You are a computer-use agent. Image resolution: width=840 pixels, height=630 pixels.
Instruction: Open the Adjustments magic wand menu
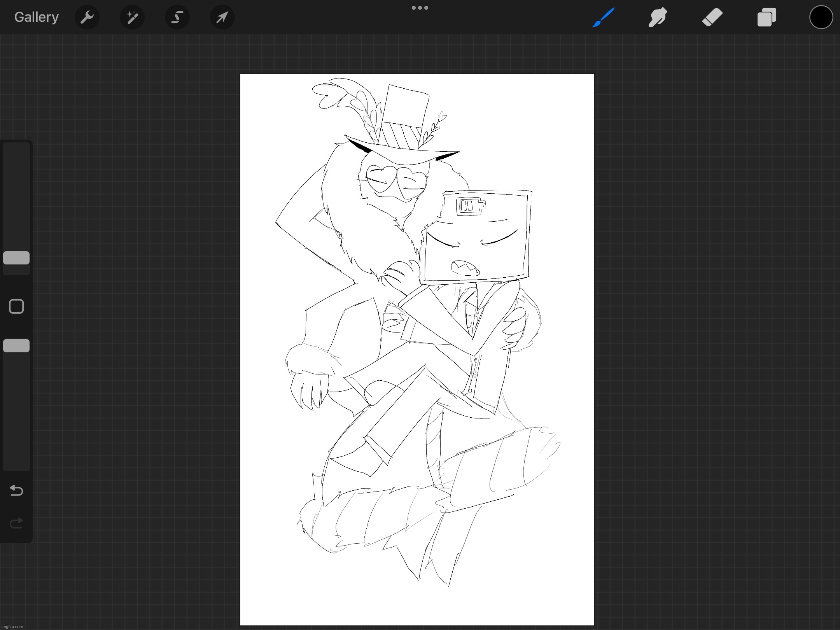pos(132,17)
